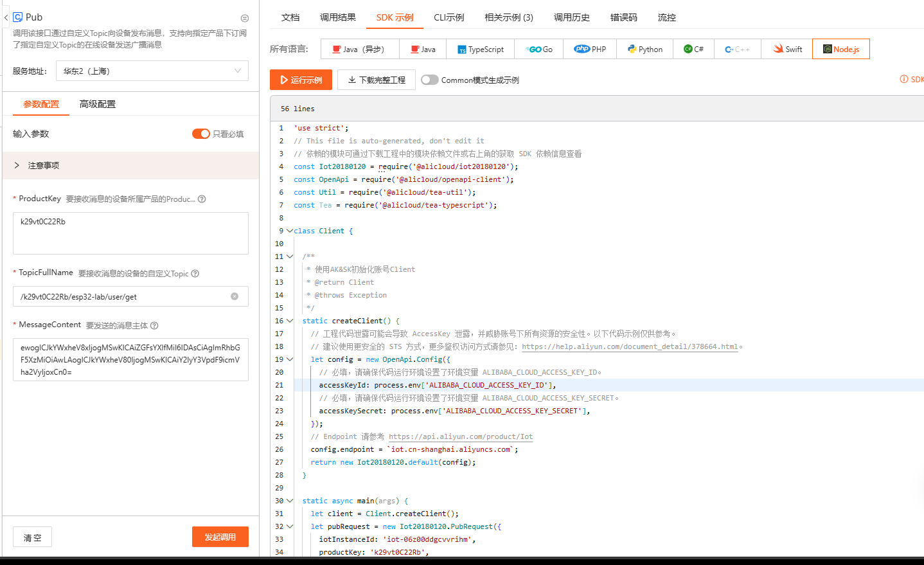Click the 发起调用 button
This screenshot has height=565, width=924.
[x=220, y=537]
